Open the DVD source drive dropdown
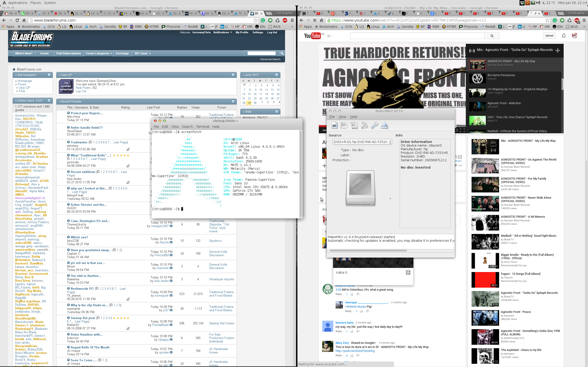 tap(362, 142)
